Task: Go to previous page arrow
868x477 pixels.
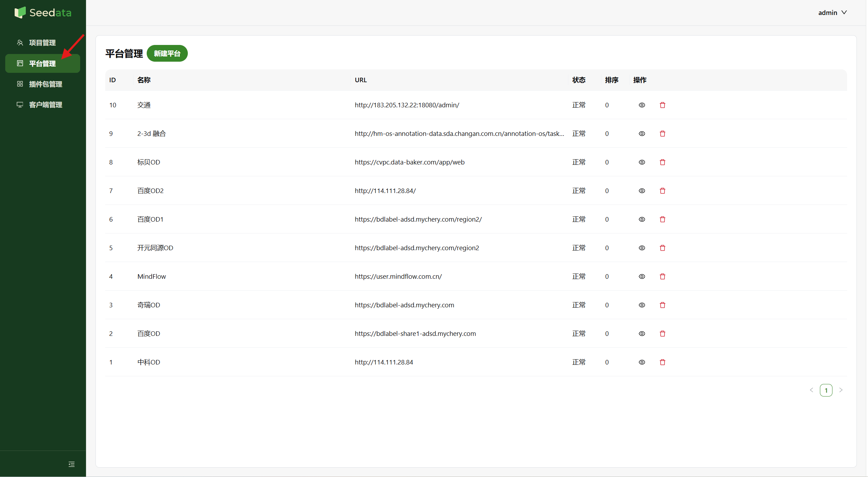Action: 811,390
